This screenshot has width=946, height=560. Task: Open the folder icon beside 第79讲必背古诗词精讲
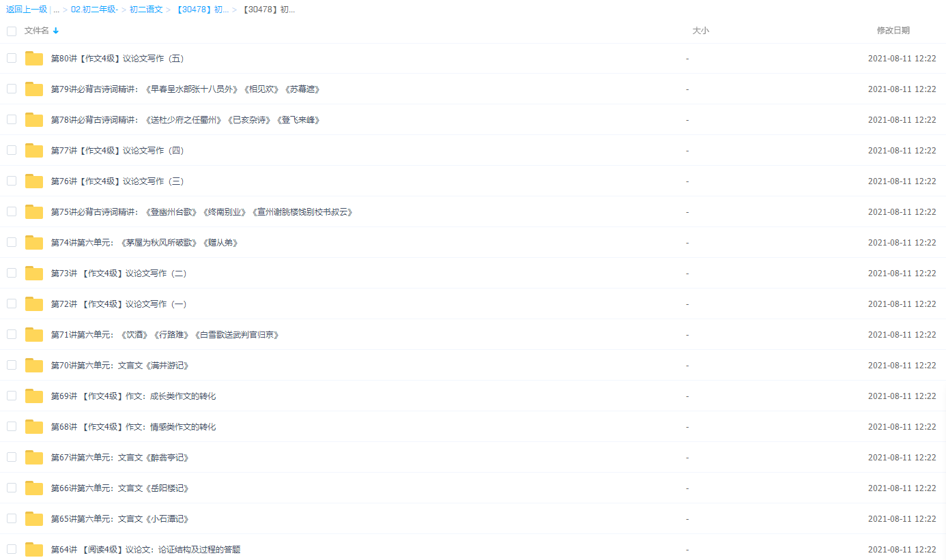click(x=33, y=89)
